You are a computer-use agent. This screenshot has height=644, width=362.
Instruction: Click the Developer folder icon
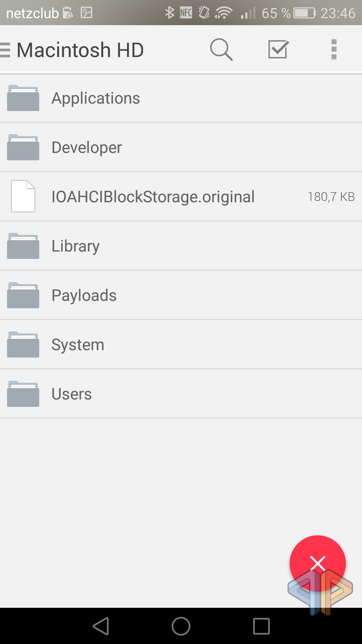pos(23,148)
